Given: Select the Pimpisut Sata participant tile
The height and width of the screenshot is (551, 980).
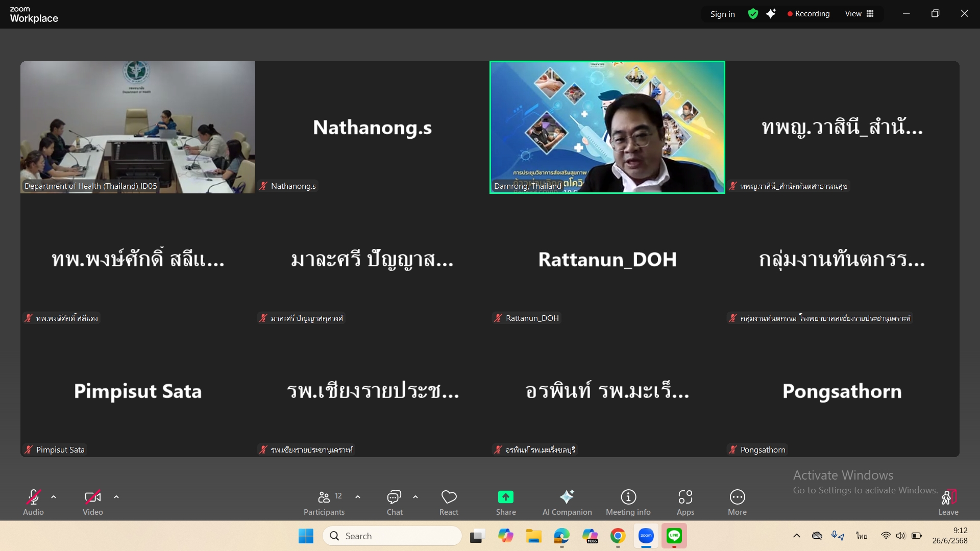Looking at the screenshot, I should (x=138, y=391).
